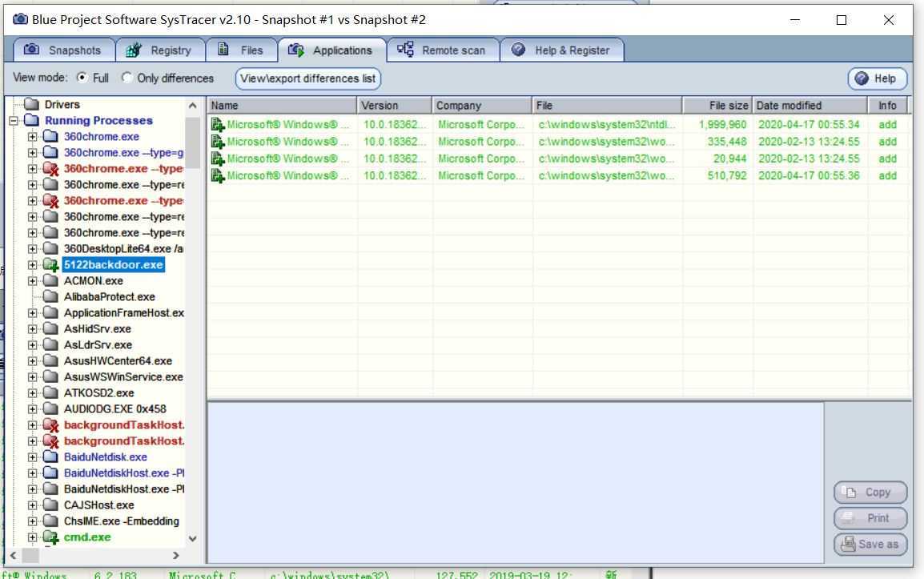Open the Snapshots tab

click(63, 50)
